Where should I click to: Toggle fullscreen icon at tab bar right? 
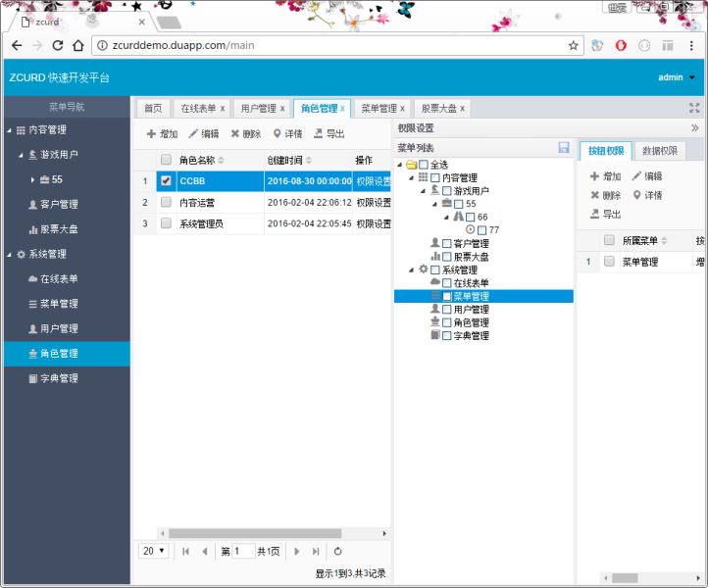click(694, 108)
